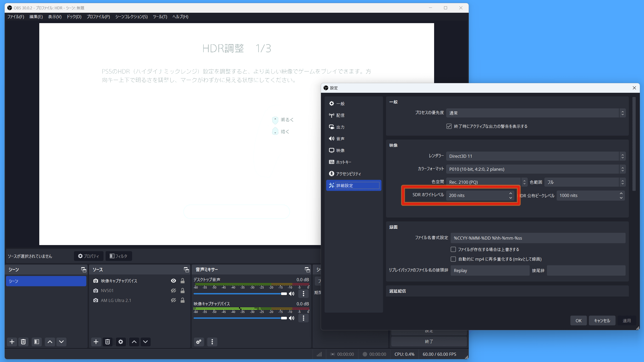Open レンダラー Direct3D 11 dropdown
Image resolution: width=644 pixels, height=362 pixels.
coord(536,156)
